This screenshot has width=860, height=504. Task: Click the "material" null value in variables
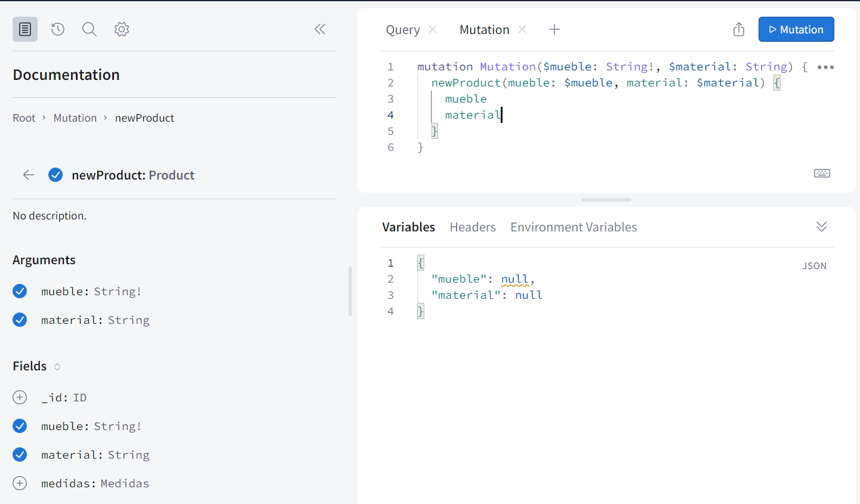click(x=529, y=295)
